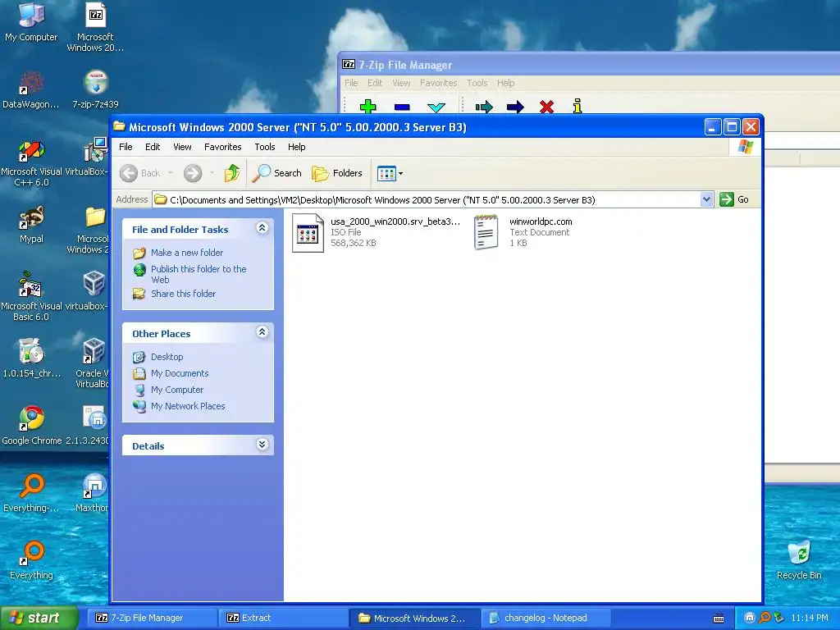Click the Safely Remove Hardware tray icon

pyautogui.click(x=779, y=618)
